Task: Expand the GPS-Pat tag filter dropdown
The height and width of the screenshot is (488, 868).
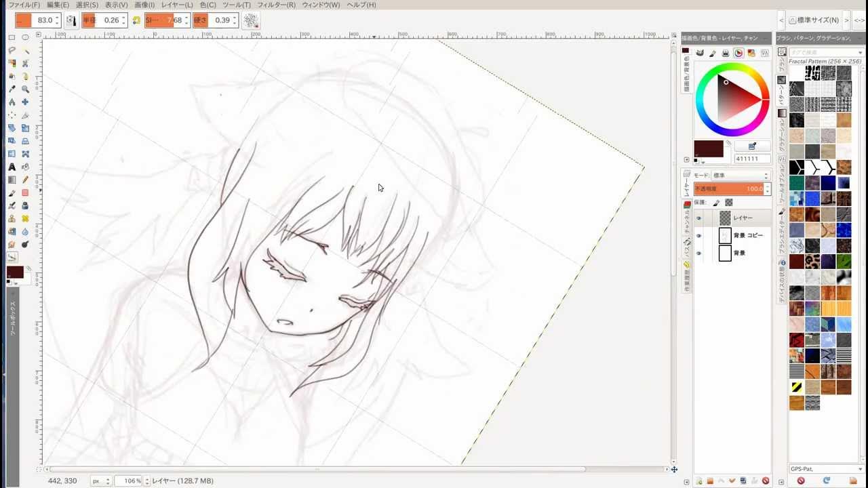Action: point(861,469)
